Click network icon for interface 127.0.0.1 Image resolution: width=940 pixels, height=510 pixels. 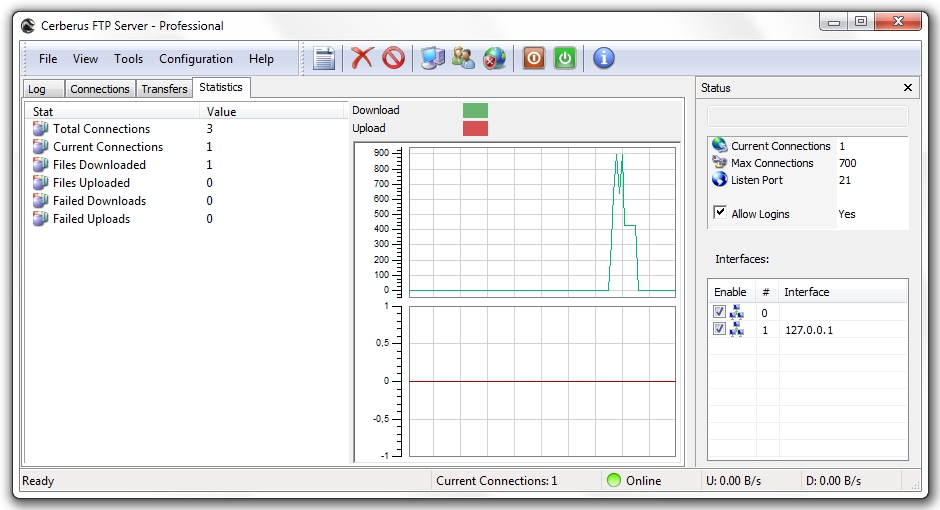tap(737, 329)
